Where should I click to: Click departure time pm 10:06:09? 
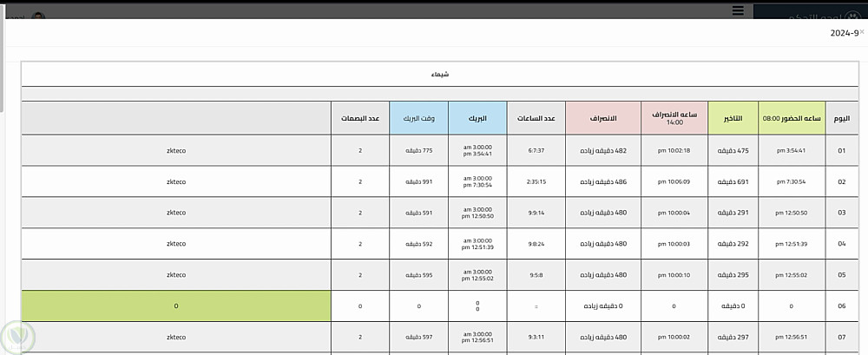click(674, 181)
